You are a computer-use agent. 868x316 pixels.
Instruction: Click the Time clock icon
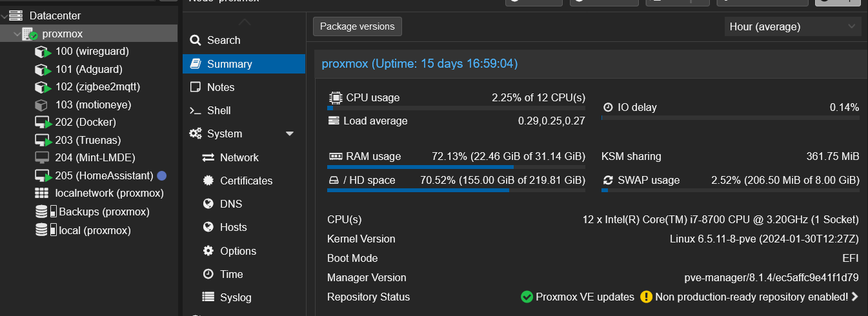pos(208,274)
